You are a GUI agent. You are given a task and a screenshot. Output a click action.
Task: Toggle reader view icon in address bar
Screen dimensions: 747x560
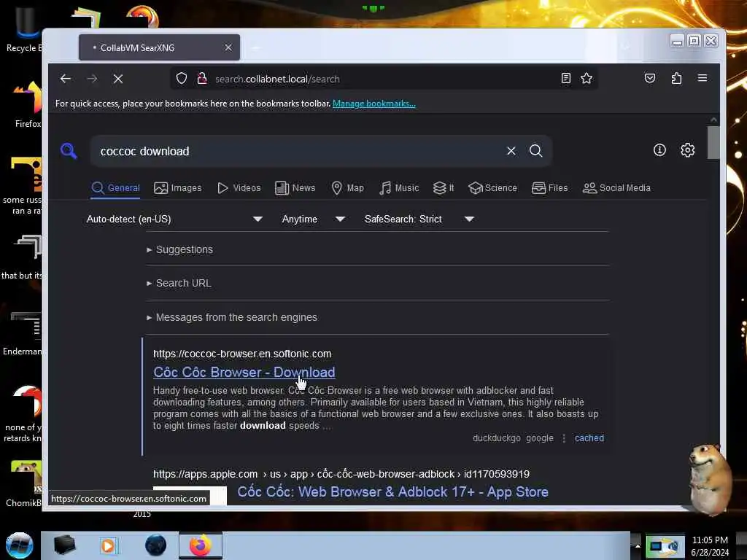[565, 79]
